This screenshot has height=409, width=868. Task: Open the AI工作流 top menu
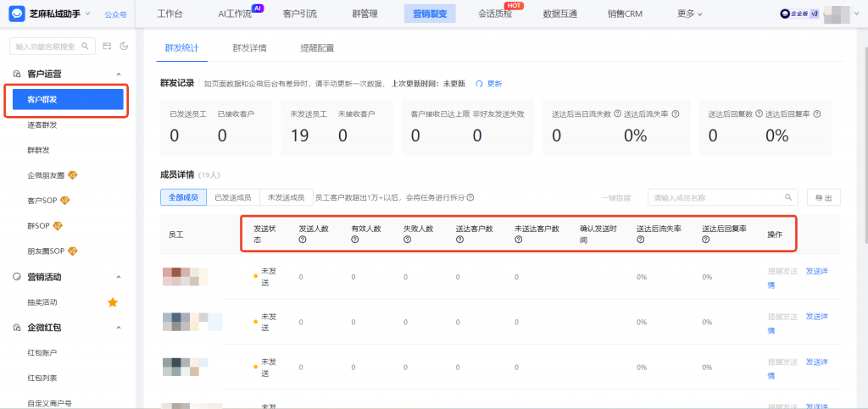tap(235, 14)
